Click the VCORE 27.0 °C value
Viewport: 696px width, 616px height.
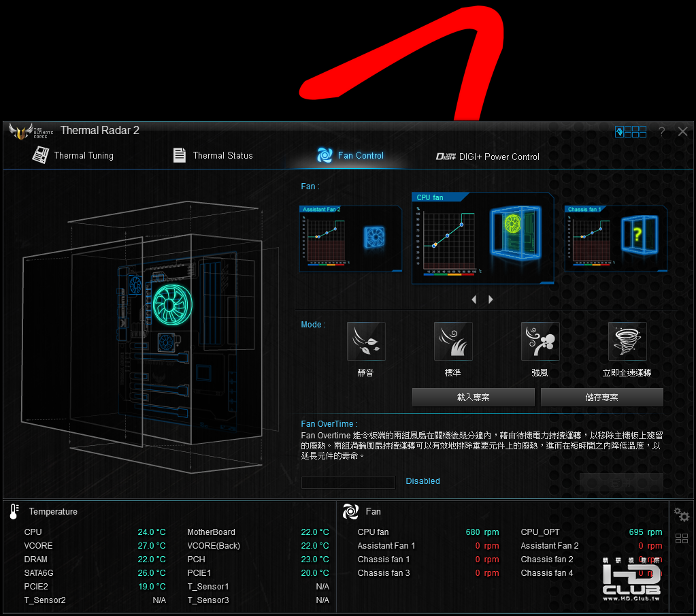click(x=152, y=546)
